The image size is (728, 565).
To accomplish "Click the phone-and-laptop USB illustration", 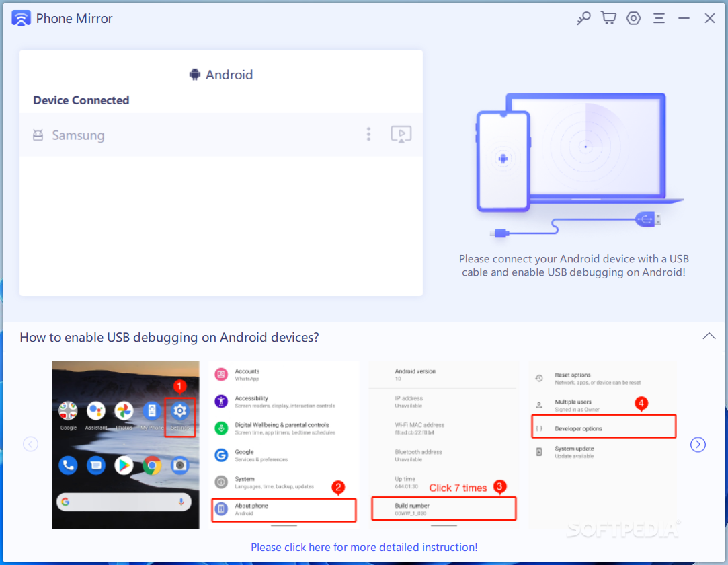I will coord(579,165).
